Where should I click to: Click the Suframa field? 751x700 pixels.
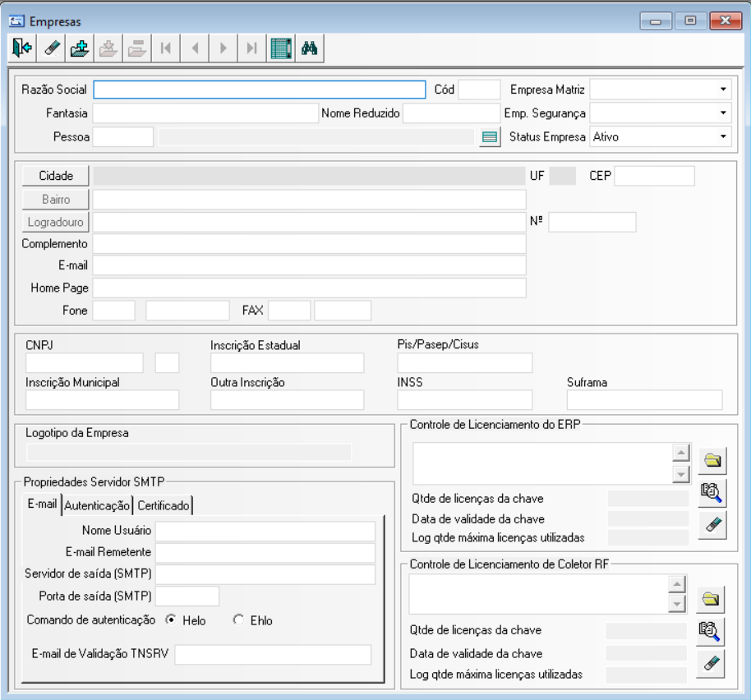pyautogui.click(x=645, y=400)
